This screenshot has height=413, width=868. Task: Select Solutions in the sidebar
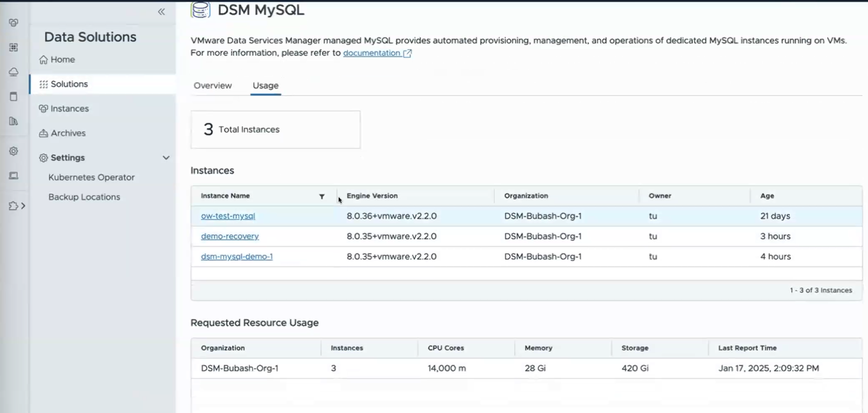(x=69, y=84)
